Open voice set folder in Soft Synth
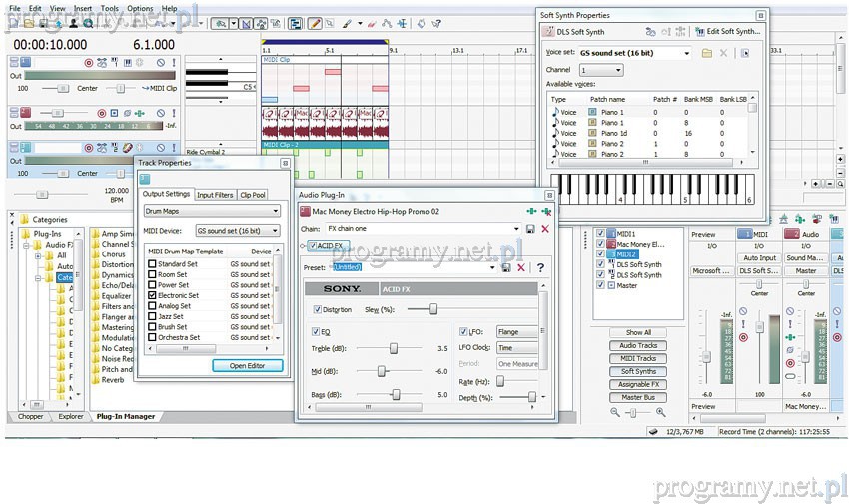The width and height of the screenshot is (849, 504). point(706,52)
